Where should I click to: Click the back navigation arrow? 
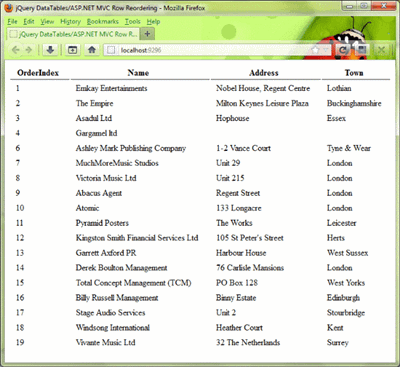click(x=15, y=50)
